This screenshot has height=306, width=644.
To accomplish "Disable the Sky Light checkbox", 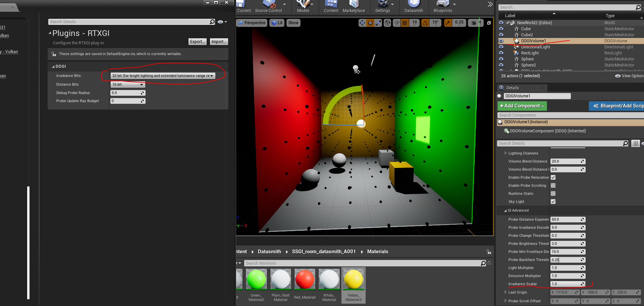I will click(553, 202).
